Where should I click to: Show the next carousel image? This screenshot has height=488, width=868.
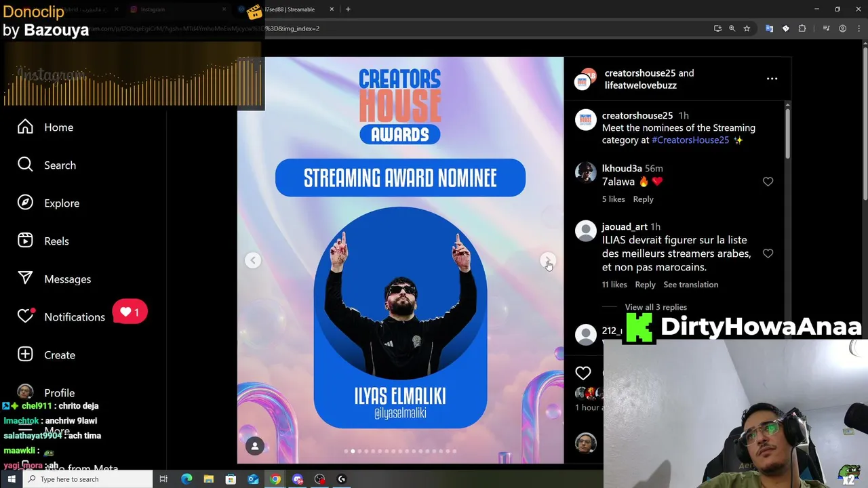click(547, 260)
